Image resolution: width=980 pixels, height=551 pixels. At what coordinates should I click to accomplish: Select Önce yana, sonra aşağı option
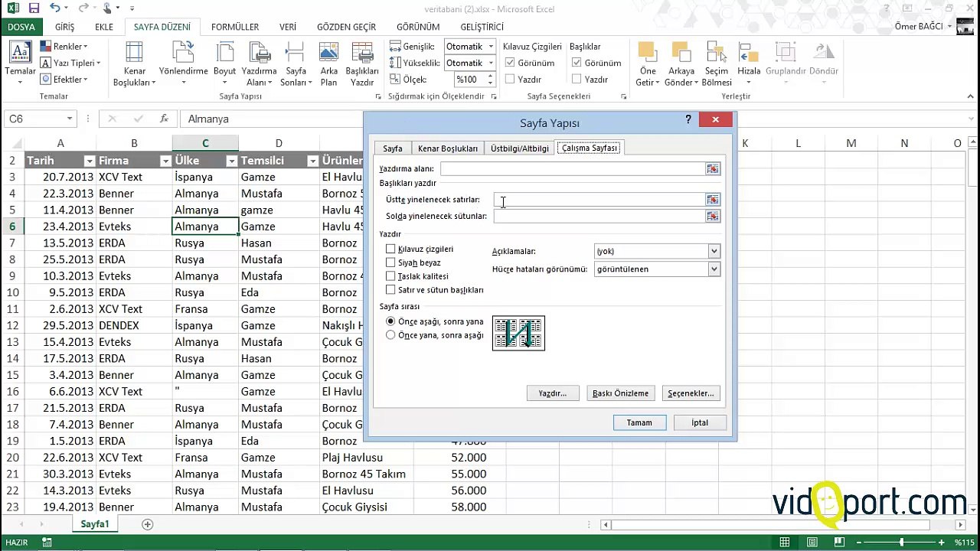click(x=390, y=335)
